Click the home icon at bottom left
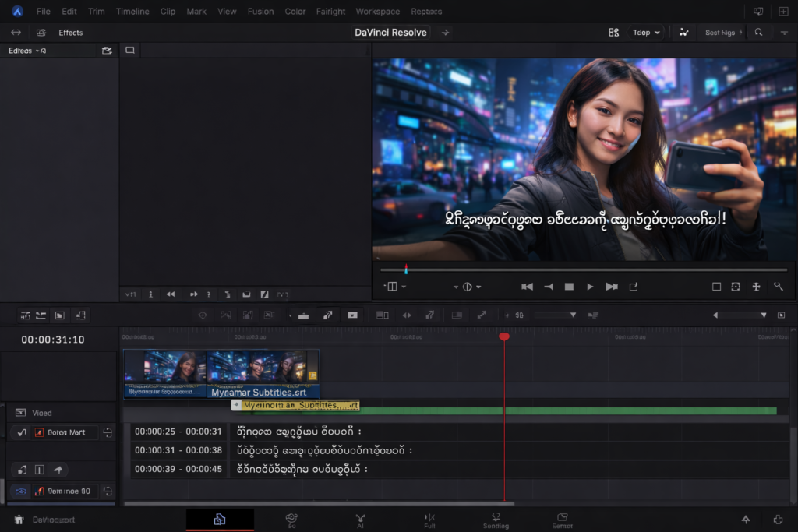 pyautogui.click(x=19, y=520)
